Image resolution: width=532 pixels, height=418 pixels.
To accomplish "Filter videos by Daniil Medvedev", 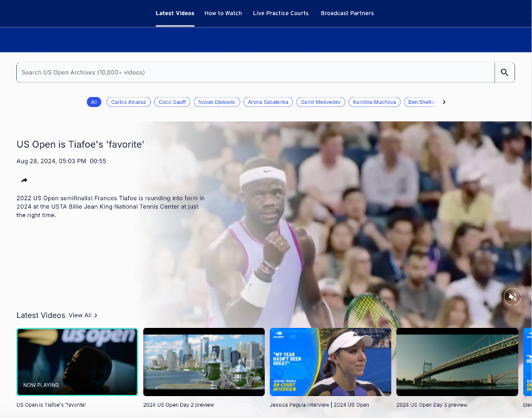I will click(320, 102).
